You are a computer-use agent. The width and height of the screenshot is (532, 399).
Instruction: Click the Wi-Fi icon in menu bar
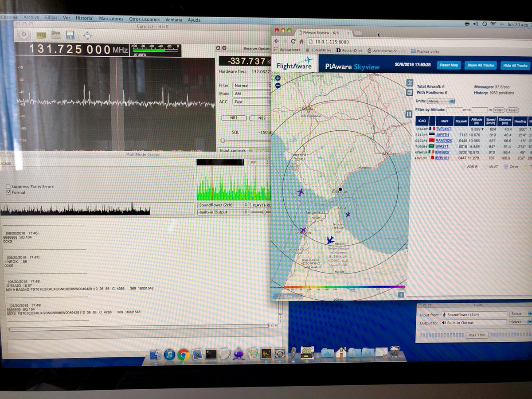point(493,23)
